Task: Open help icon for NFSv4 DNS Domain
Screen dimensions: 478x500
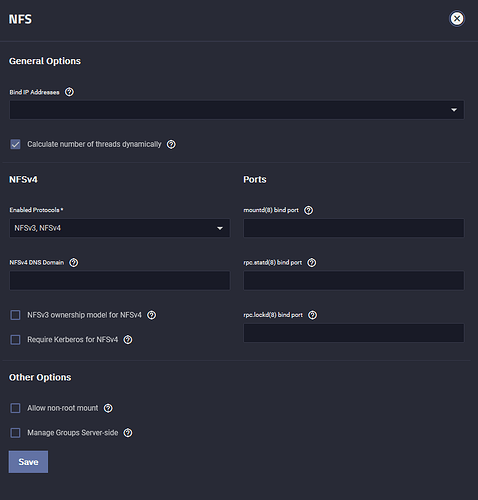Action: pos(74,263)
